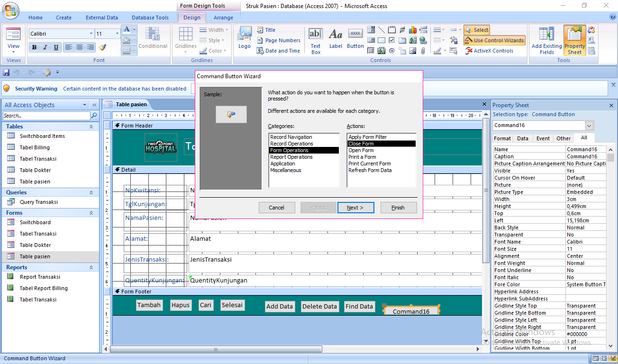Select the Button control tool
The image size is (618, 364).
355,38
